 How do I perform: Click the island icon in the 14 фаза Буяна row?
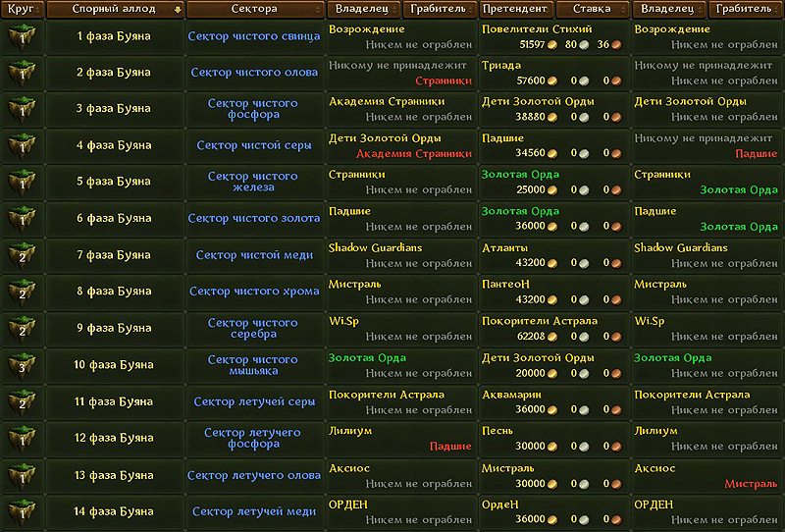pos(21,512)
